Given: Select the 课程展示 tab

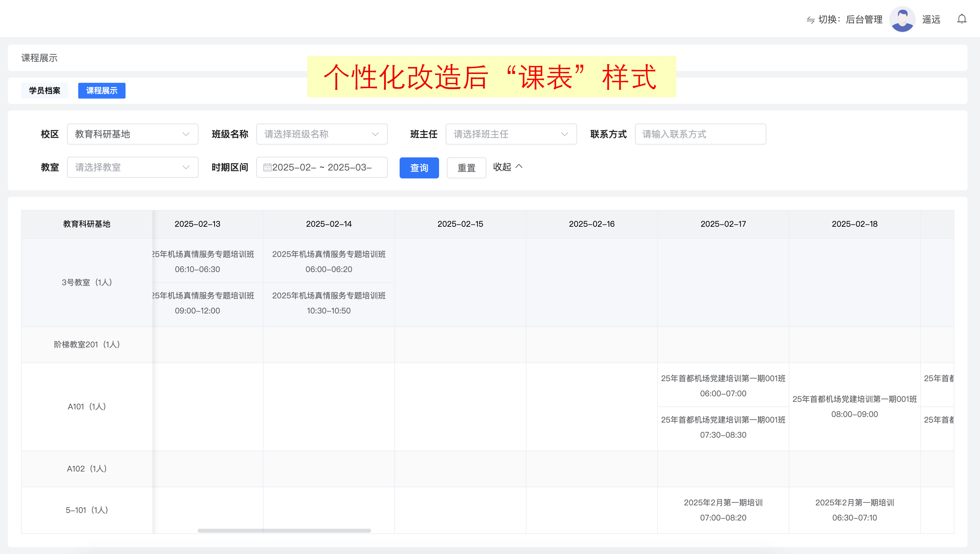Looking at the screenshot, I should [x=102, y=91].
